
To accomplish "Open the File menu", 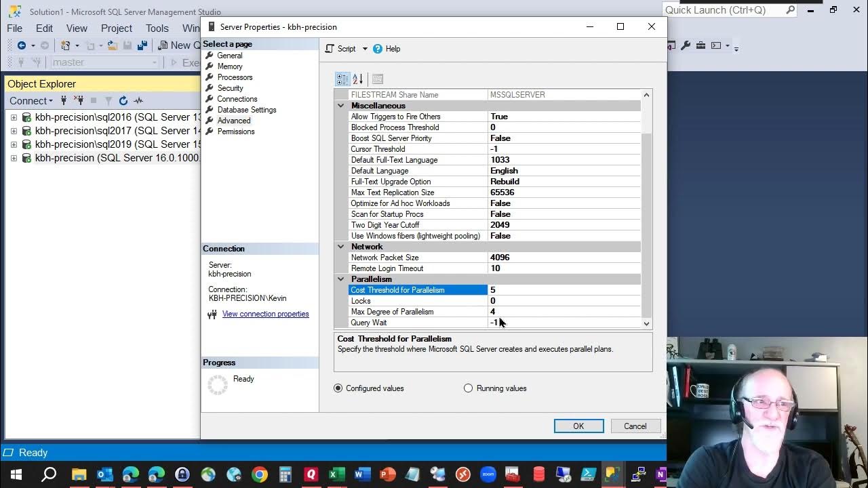I will point(14,28).
